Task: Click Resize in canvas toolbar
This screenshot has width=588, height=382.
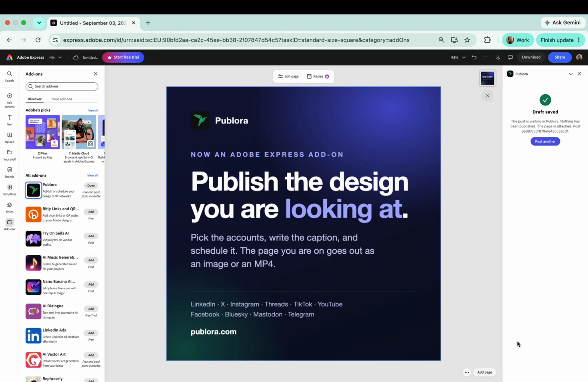Action: [318, 76]
